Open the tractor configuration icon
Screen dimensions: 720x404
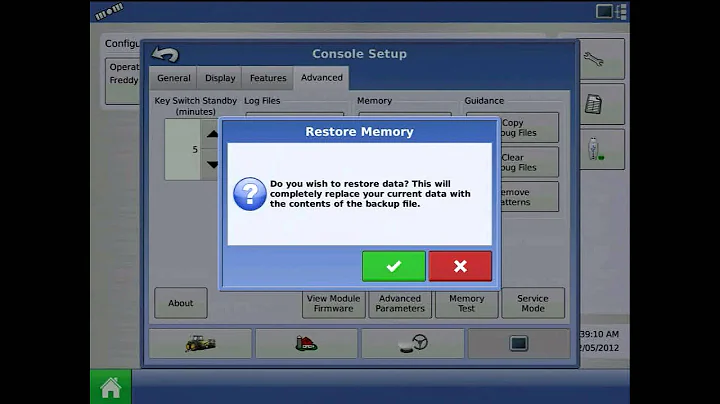(200, 343)
